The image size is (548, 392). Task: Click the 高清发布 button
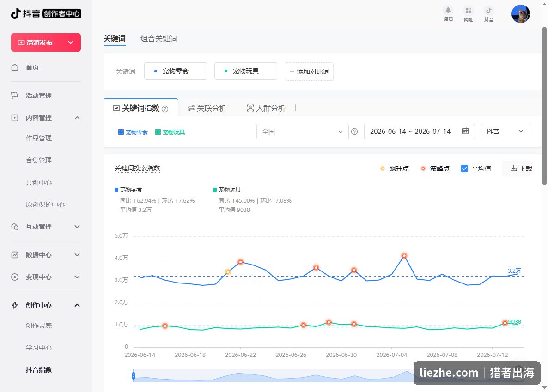46,42
